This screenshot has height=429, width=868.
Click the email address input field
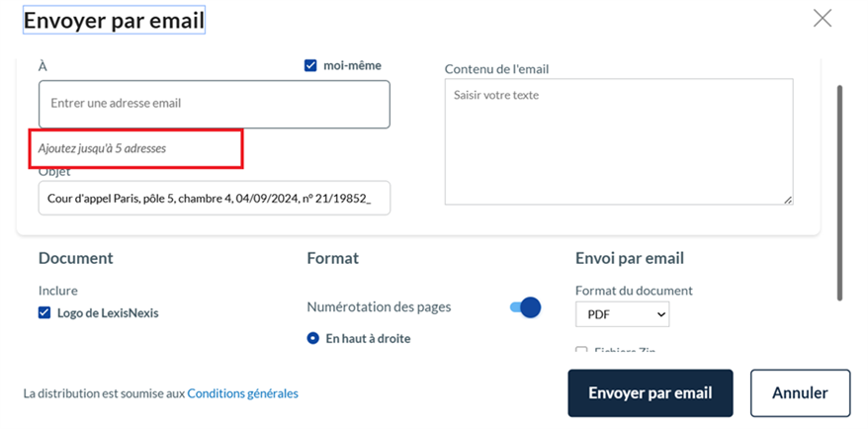tap(214, 104)
